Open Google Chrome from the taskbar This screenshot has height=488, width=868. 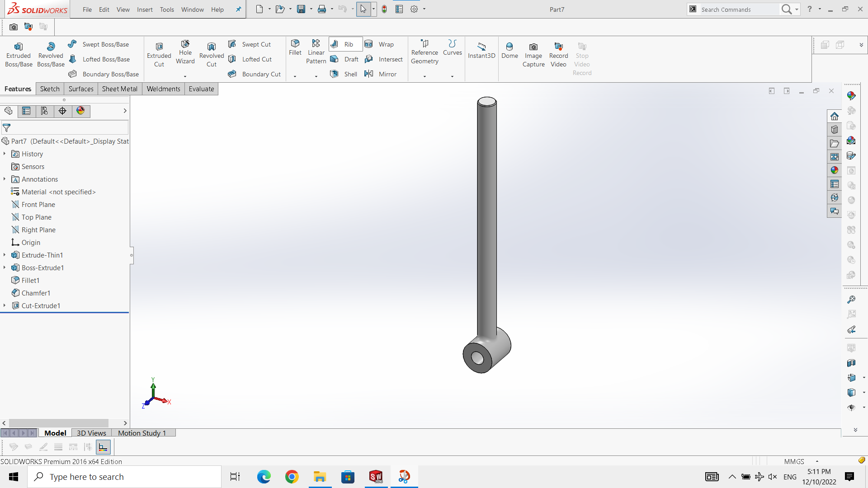[x=292, y=477]
